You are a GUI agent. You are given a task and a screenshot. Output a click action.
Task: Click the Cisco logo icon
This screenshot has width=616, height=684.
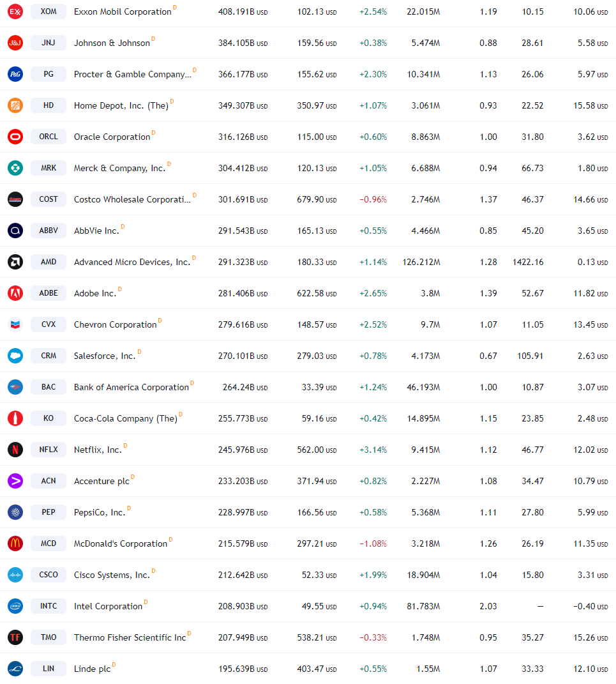(15, 575)
